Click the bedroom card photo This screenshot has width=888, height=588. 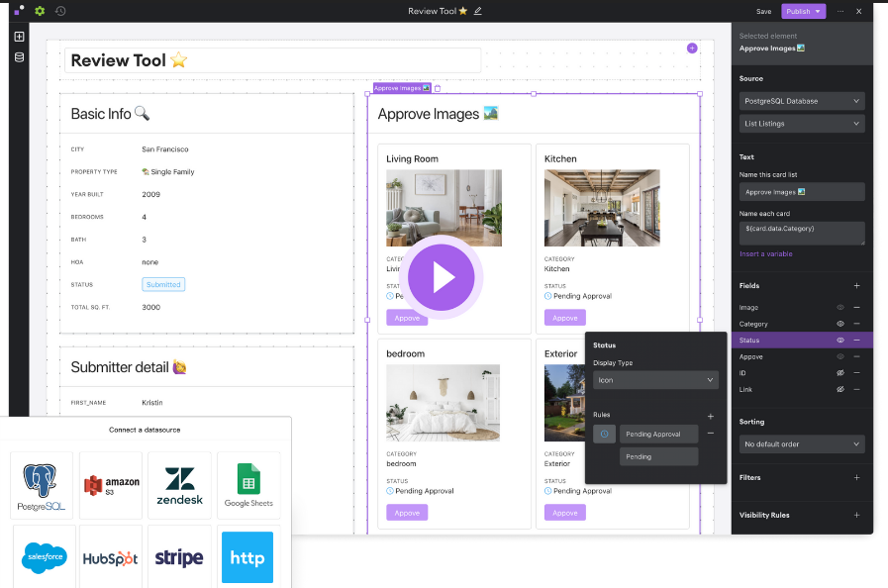[443, 403]
